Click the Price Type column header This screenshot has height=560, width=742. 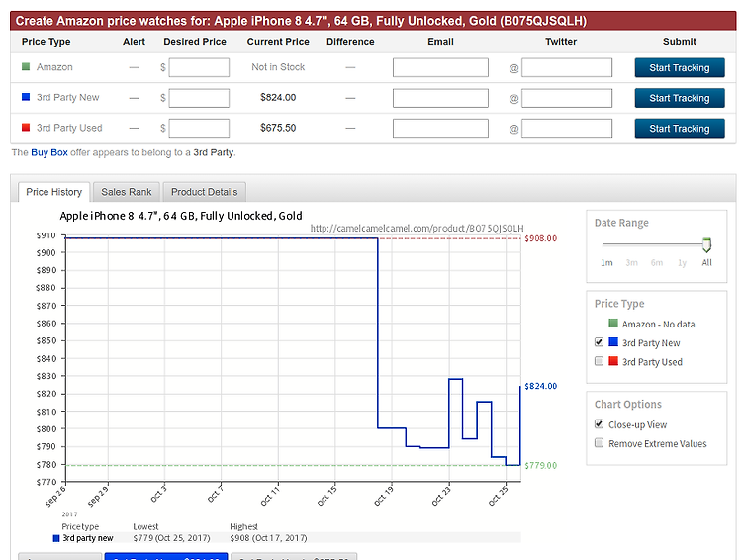click(46, 42)
